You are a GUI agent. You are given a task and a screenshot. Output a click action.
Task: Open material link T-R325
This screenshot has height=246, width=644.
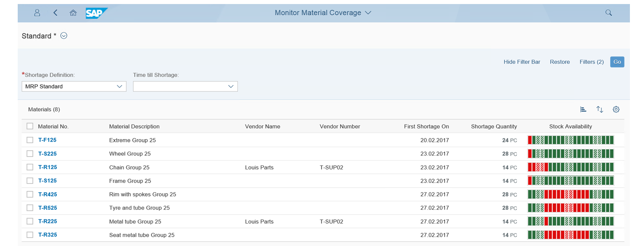pos(47,235)
